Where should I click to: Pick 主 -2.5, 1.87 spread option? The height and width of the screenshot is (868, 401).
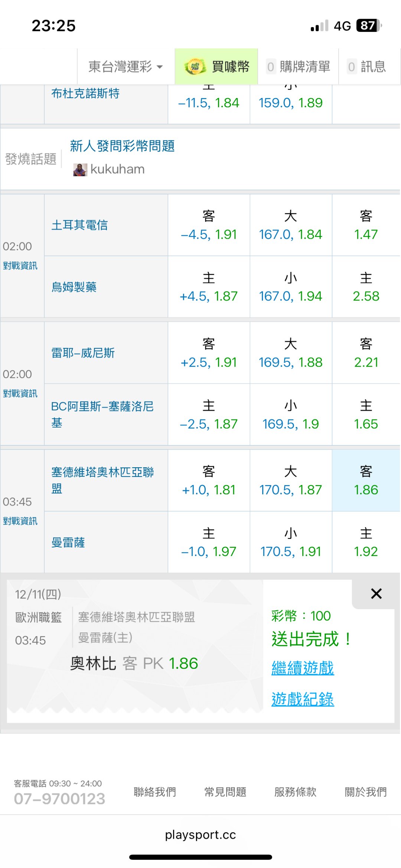209,415
